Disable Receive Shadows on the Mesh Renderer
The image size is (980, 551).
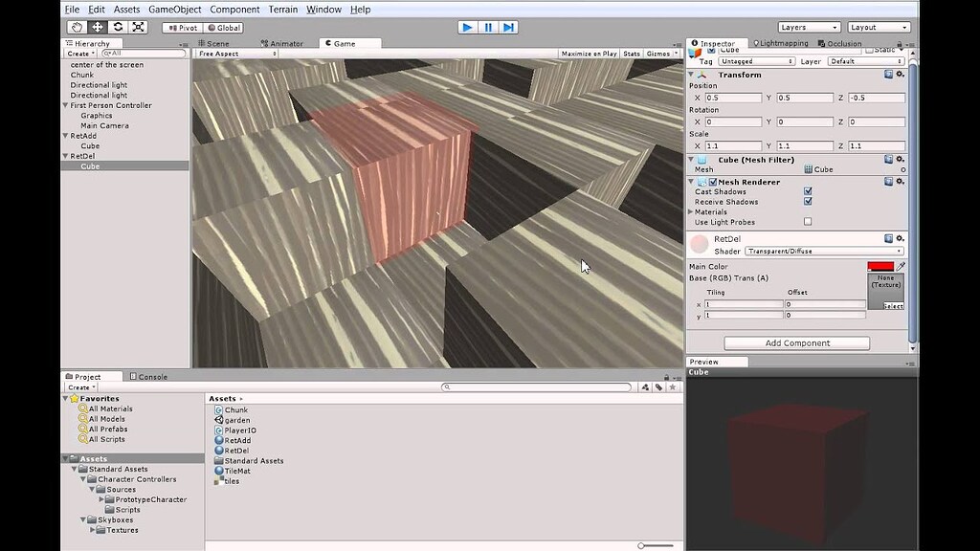click(x=807, y=202)
